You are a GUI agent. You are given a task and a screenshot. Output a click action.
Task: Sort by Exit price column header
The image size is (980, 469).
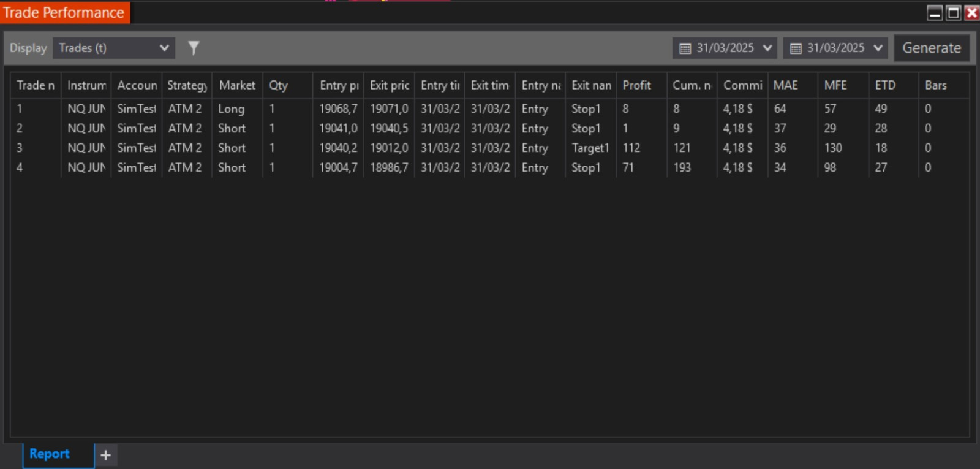point(389,85)
